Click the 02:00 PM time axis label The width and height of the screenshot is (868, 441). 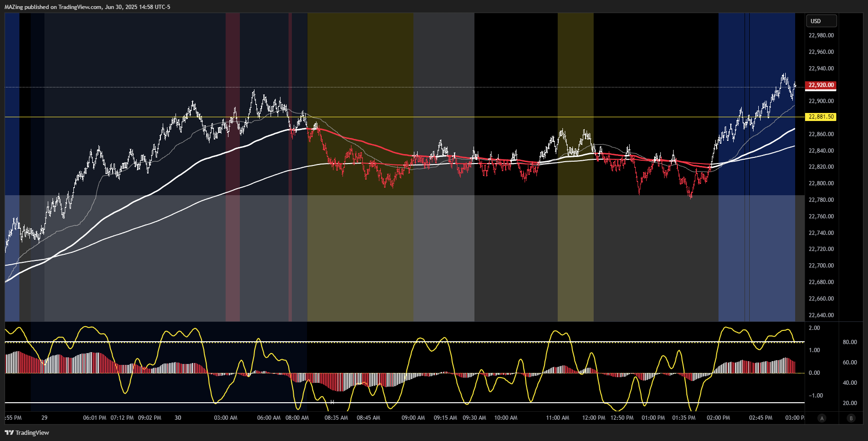719,418
